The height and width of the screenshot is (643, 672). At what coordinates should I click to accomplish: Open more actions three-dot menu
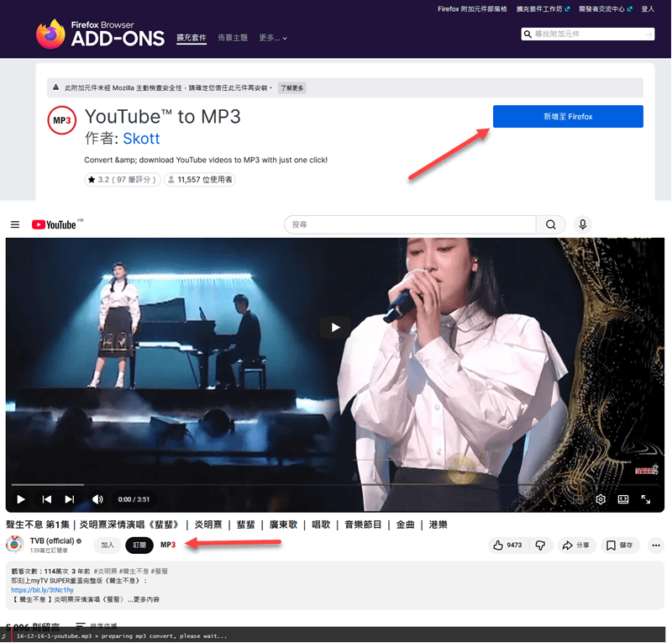(656, 545)
